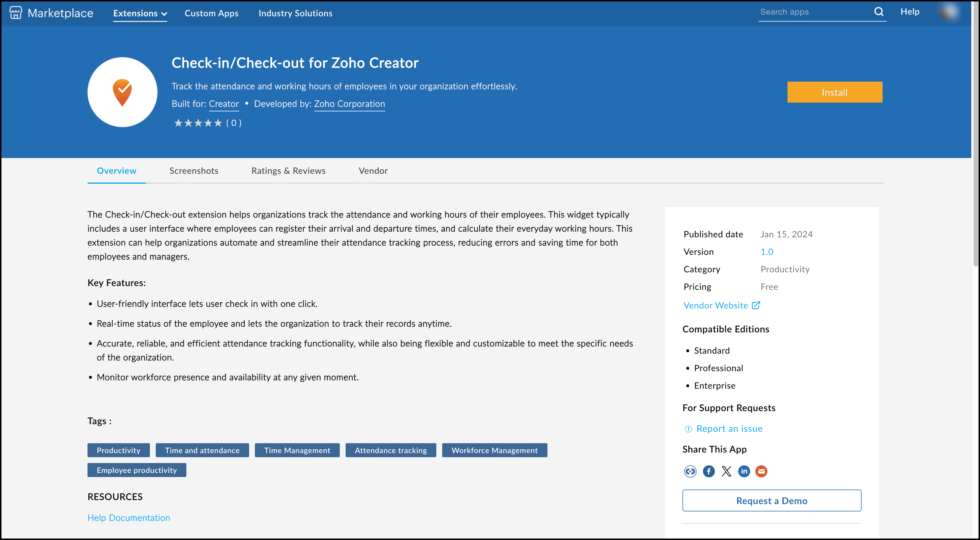Click the external link icon beside Vendor Website
This screenshot has width=980, height=540.
tap(756, 305)
